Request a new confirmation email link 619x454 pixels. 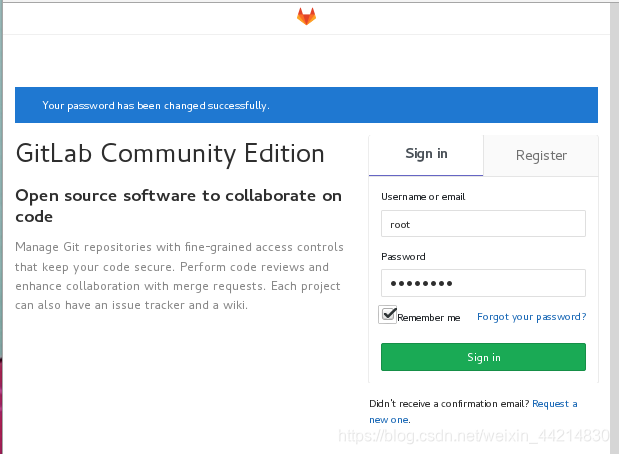coord(473,411)
